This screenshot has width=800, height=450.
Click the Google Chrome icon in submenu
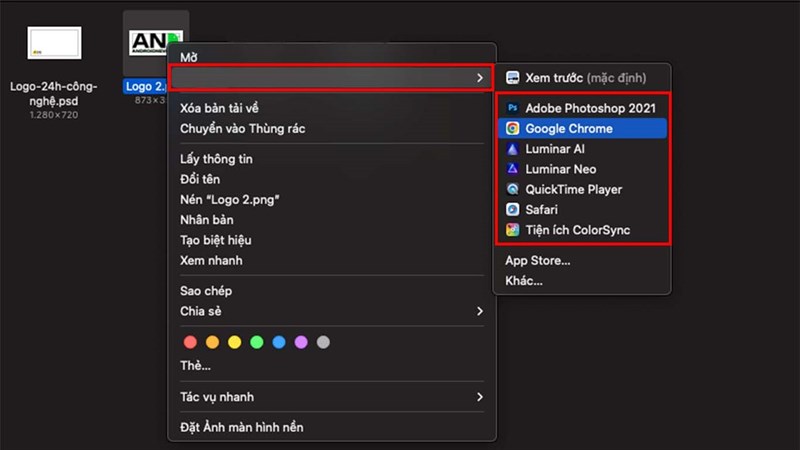coord(513,129)
